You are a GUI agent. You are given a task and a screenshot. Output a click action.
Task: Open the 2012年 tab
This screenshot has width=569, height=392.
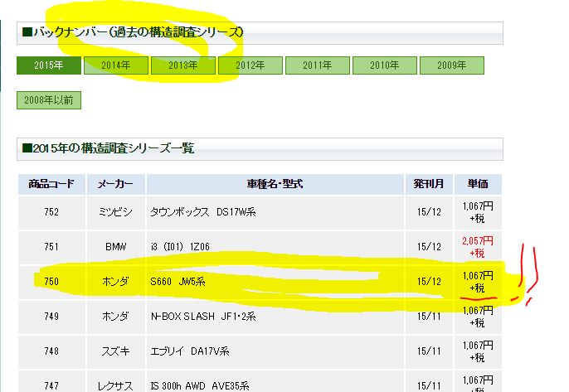pos(250,65)
